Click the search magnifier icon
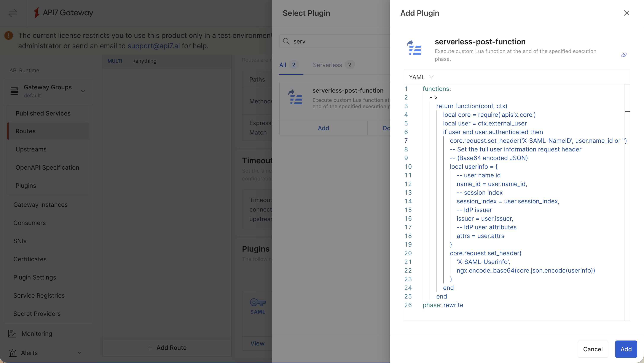The width and height of the screenshot is (644, 363). pyautogui.click(x=287, y=41)
